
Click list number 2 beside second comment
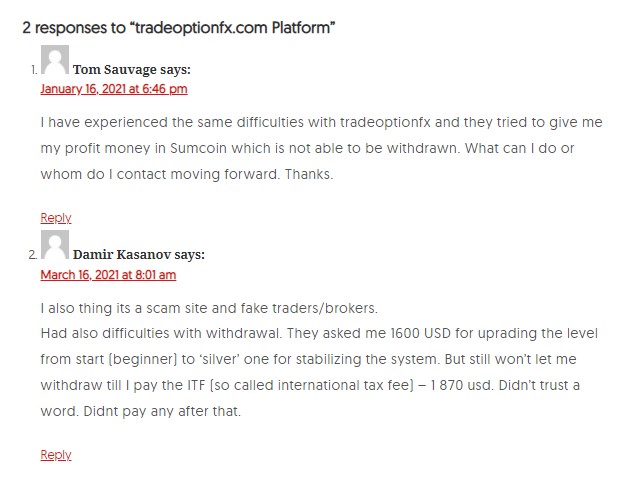33,255
